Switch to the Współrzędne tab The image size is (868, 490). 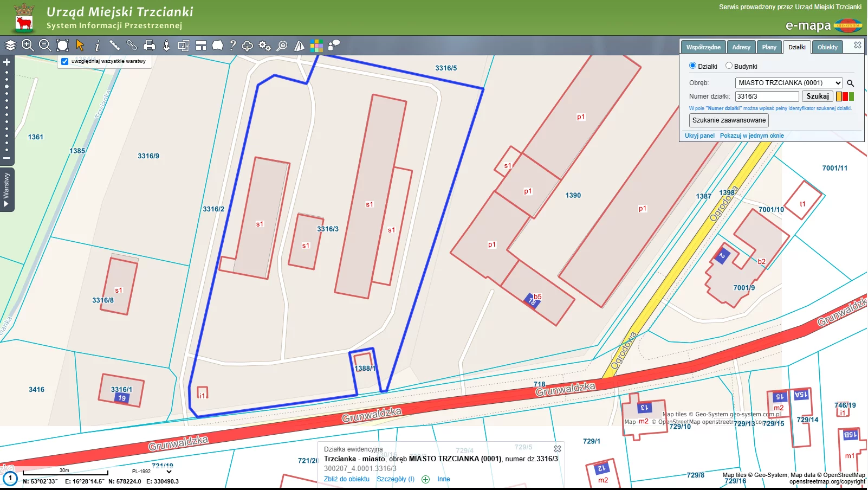703,47
